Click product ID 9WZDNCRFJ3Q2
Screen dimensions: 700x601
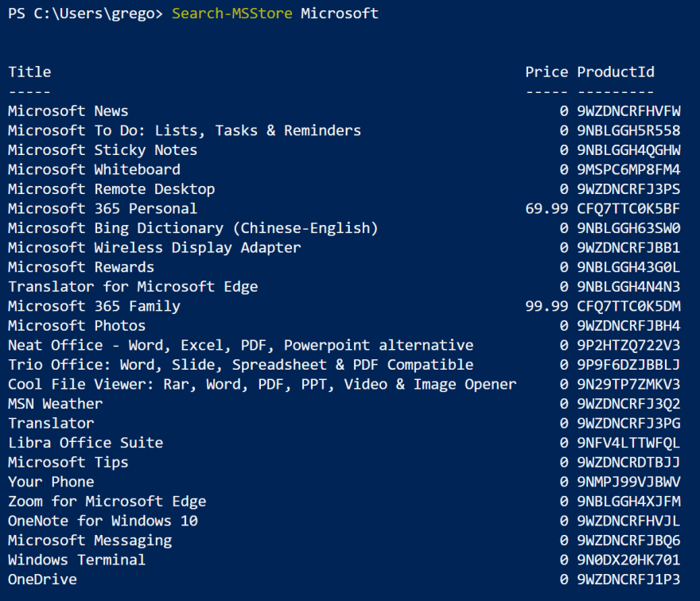[629, 404]
